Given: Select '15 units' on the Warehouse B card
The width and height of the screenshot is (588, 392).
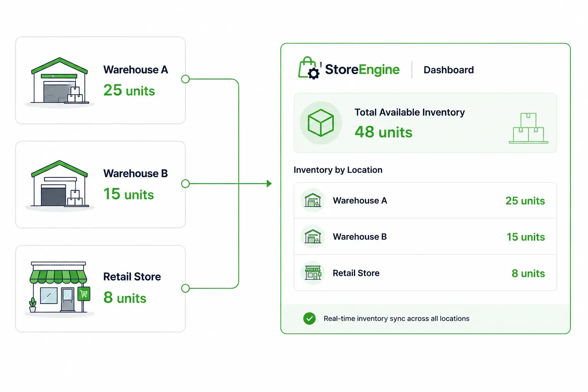Looking at the screenshot, I should (x=129, y=194).
